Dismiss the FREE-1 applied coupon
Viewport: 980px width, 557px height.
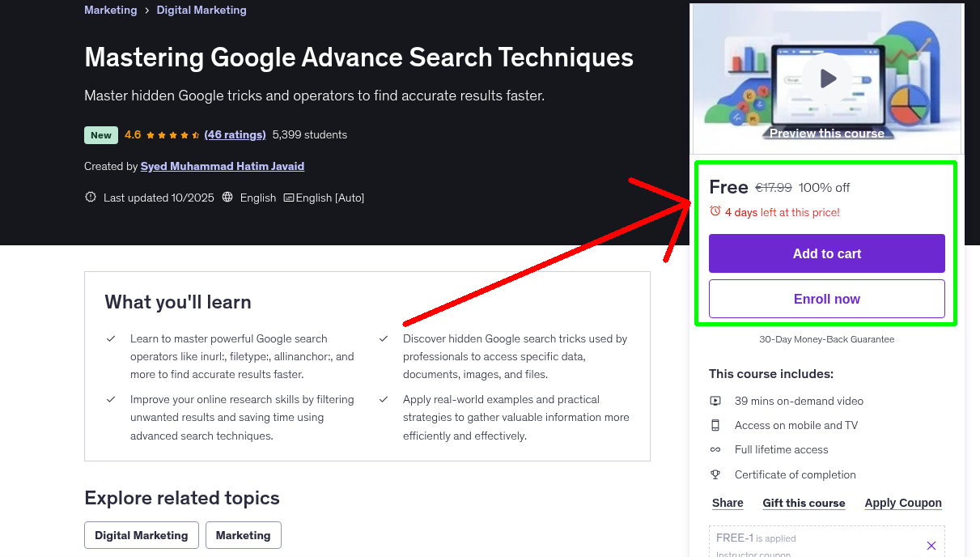click(x=931, y=545)
